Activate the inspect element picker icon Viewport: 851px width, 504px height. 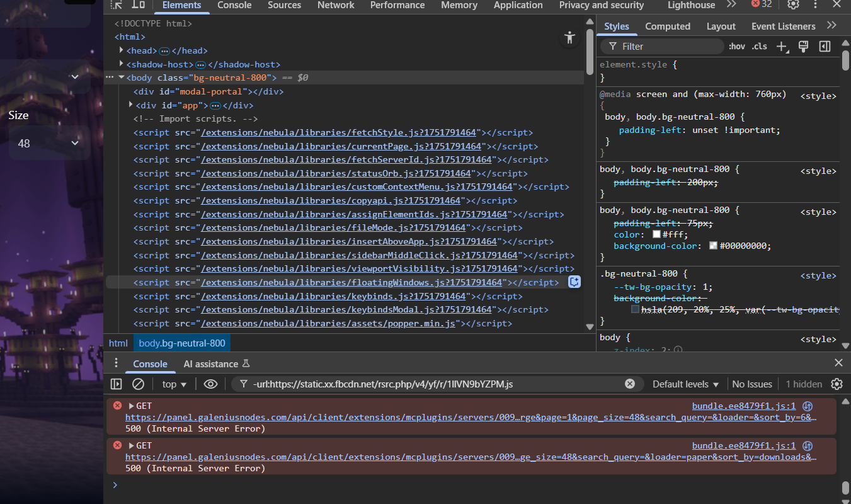[117, 4]
